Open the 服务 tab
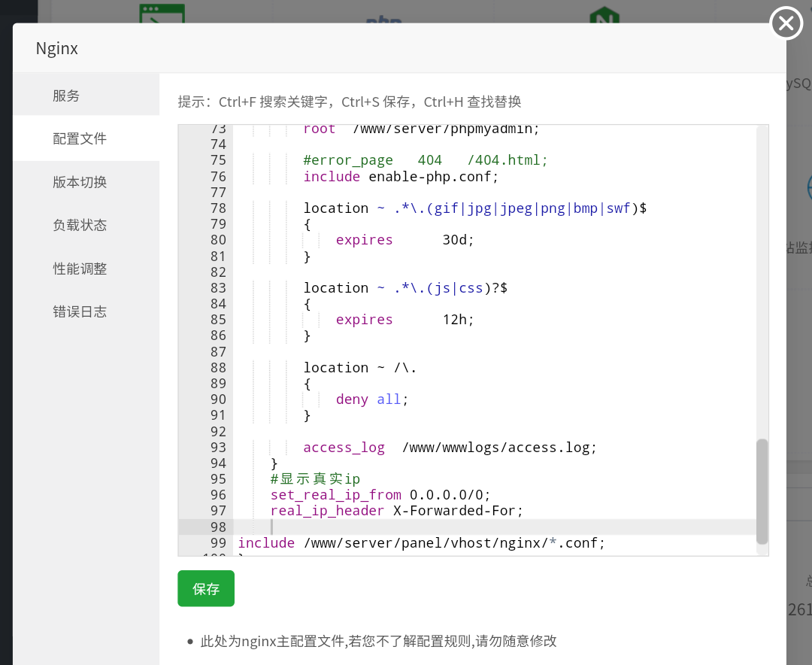The height and width of the screenshot is (665, 812). [x=66, y=96]
